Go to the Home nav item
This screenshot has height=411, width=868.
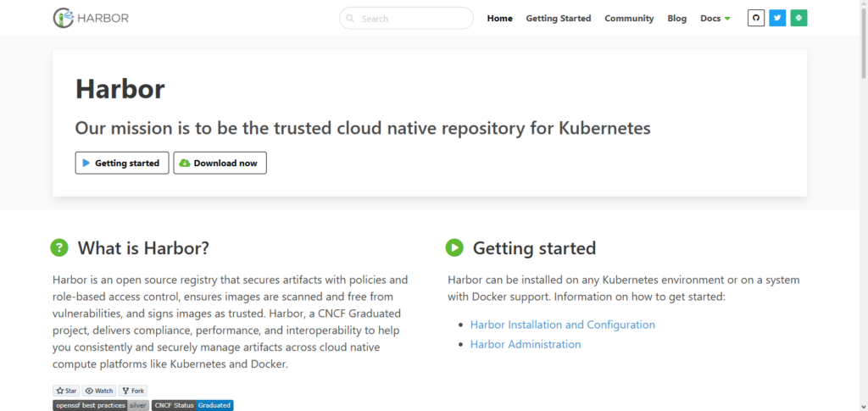[x=499, y=18]
